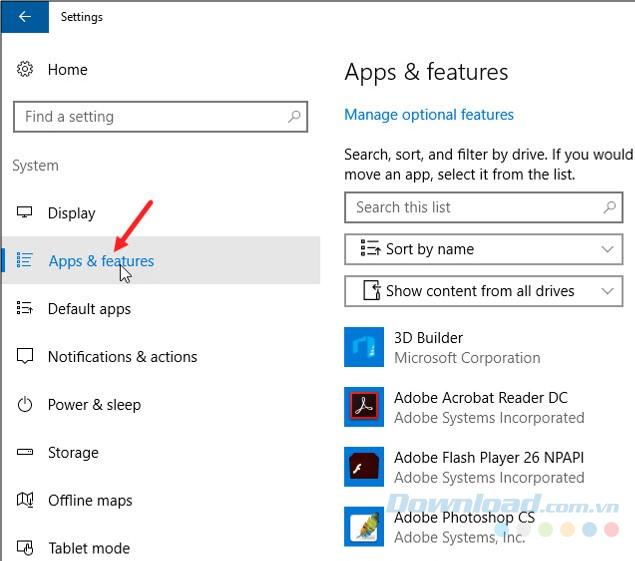Image resolution: width=635 pixels, height=561 pixels.
Task: Select Adobe Flash Player 26 NPAPI name
Action: [x=489, y=458]
